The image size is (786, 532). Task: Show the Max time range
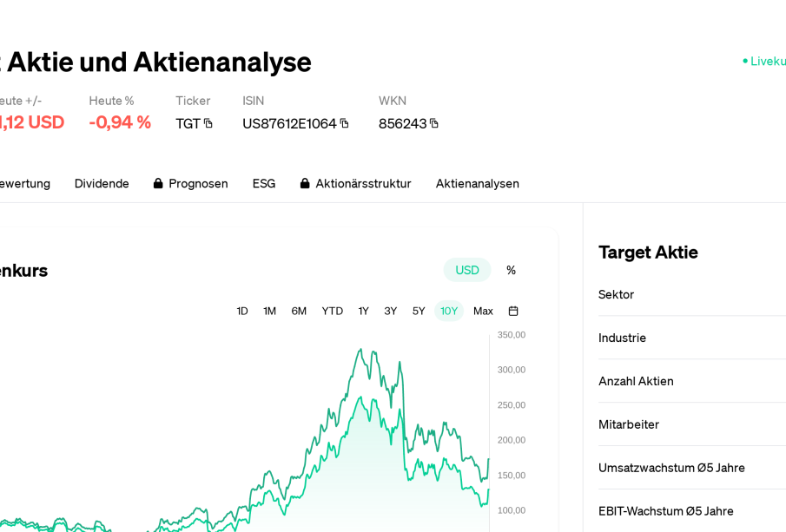click(x=483, y=311)
